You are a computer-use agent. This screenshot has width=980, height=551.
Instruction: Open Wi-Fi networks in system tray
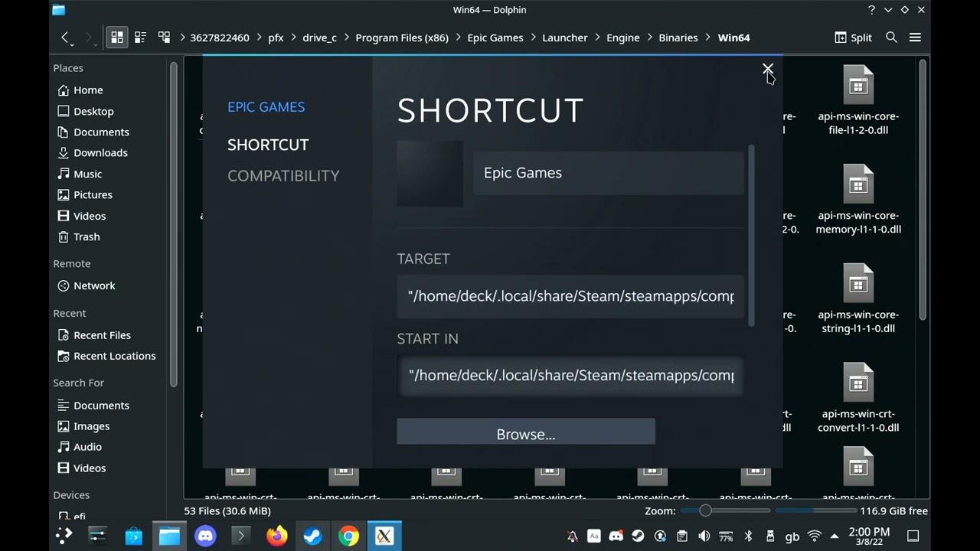[815, 536]
